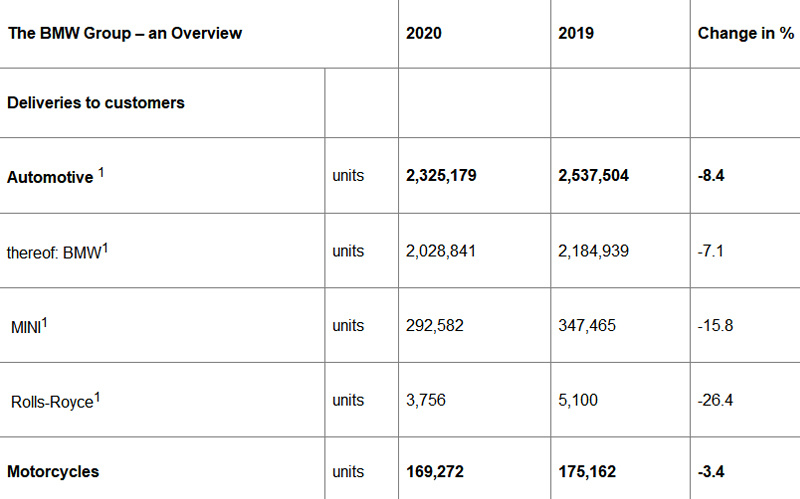Click the 2019 column header
This screenshot has width=800, height=499.
pos(576,33)
